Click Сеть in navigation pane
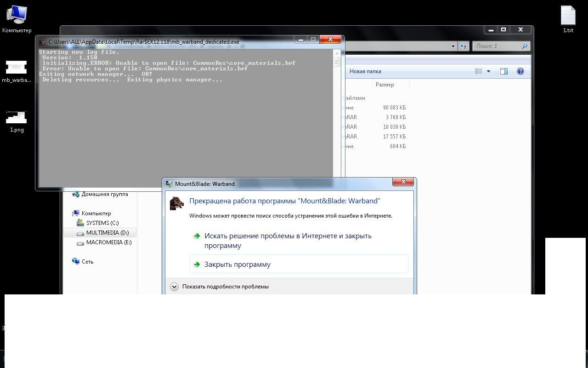Image resolution: width=588 pixels, height=368 pixels. (87, 262)
